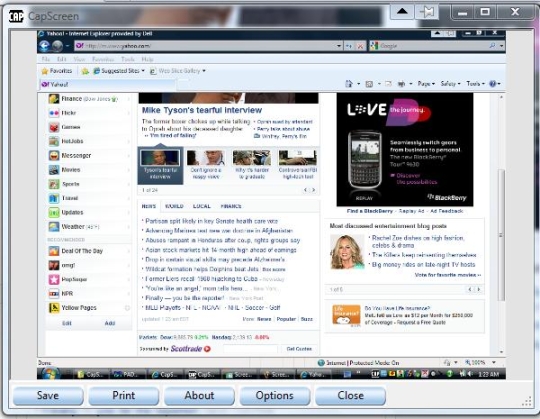The width and height of the screenshot is (540, 419).
Task: Click the HotJobs sidebar icon
Action: (x=54, y=141)
